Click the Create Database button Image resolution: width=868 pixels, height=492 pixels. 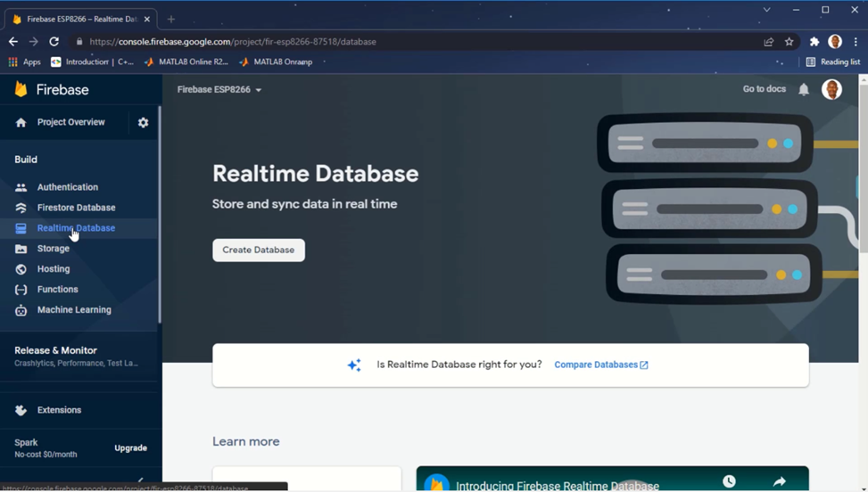point(259,250)
